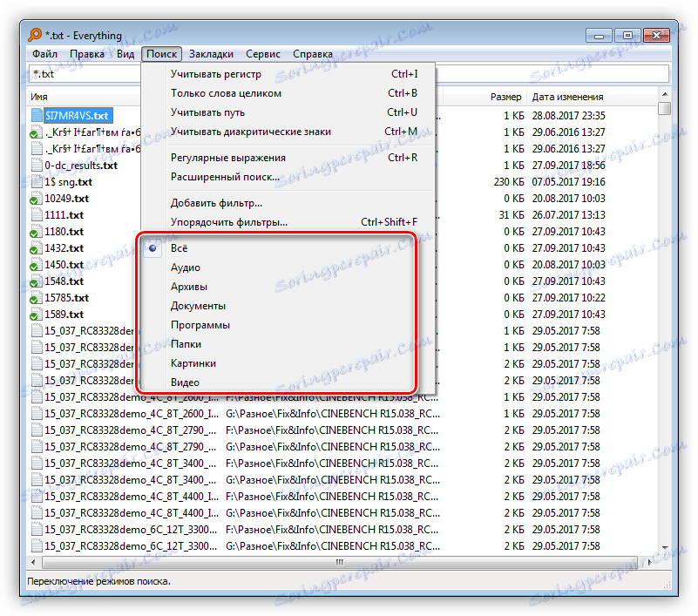This screenshot has width=698, height=616.
Task: Close the open Поиск menu
Action: click(161, 54)
